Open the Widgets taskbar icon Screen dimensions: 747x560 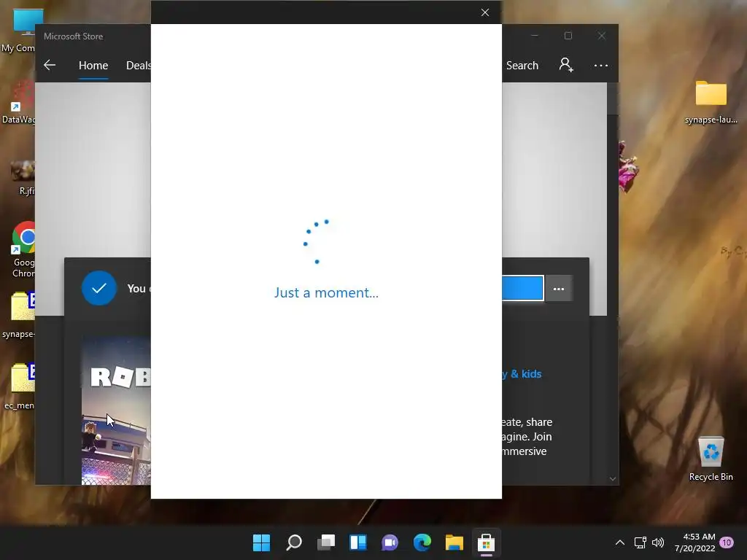(x=357, y=542)
